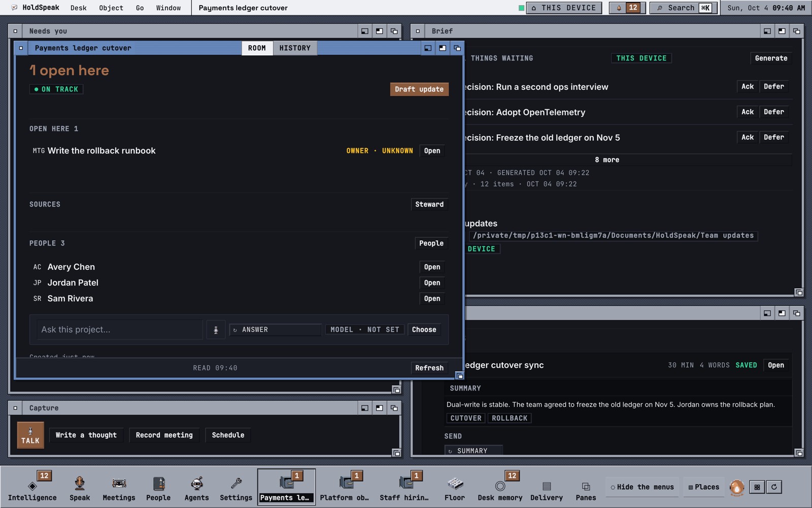
Task: Open the Write the rollback runbook item
Action: tap(432, 151)
